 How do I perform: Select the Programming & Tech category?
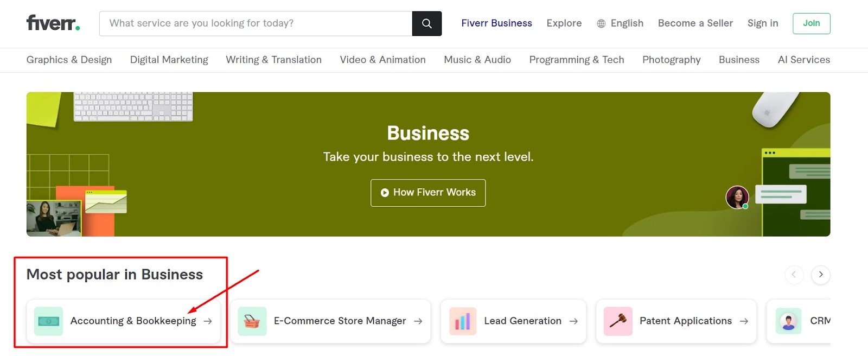(576, 60)
